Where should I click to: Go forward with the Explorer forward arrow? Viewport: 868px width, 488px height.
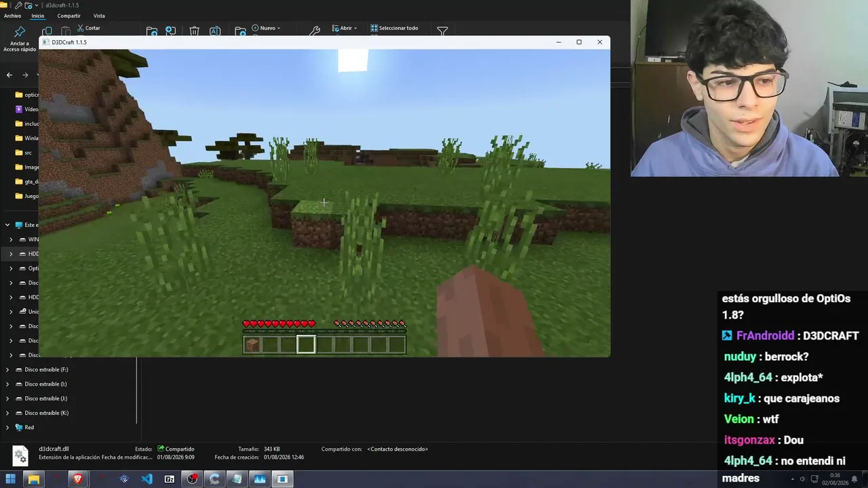point(25,75)
